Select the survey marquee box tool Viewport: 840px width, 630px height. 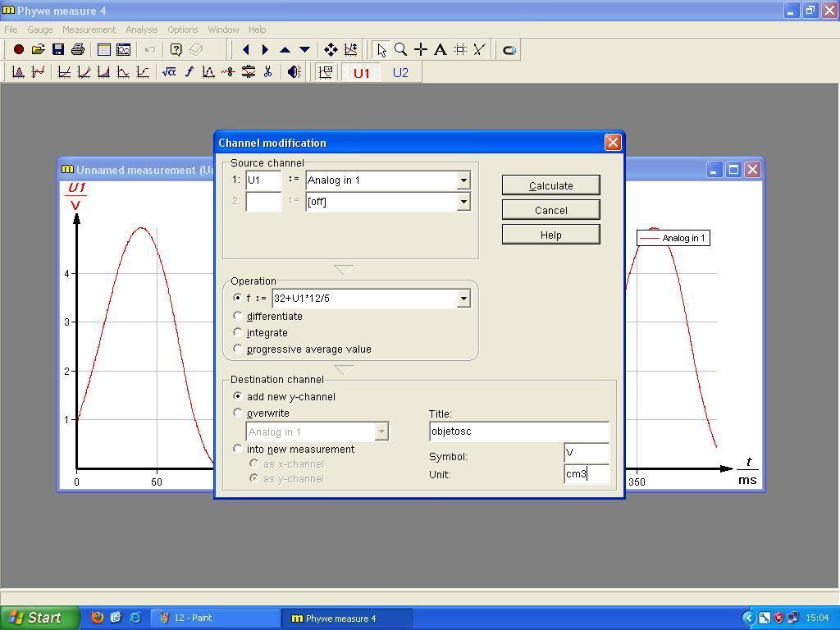pos(459,50)
